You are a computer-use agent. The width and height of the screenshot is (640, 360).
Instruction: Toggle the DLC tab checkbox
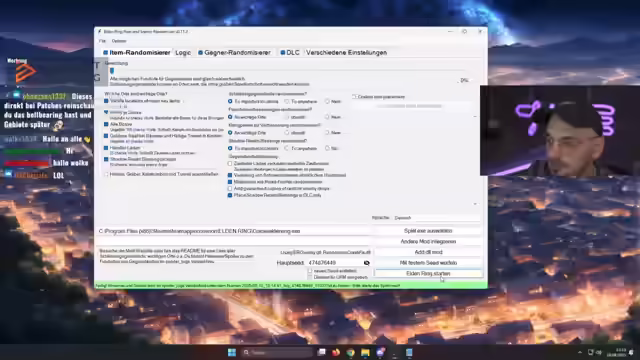282,53
